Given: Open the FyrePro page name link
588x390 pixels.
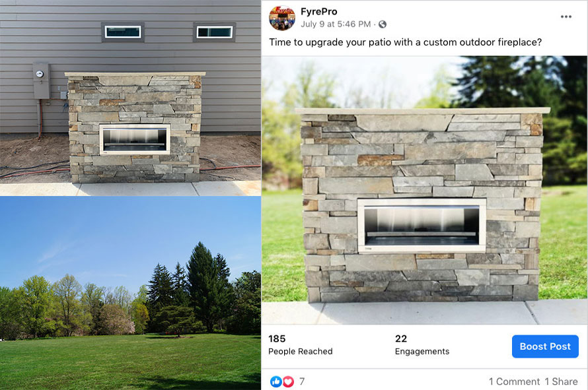Looking at the screenshot, I should pos(318,12).
